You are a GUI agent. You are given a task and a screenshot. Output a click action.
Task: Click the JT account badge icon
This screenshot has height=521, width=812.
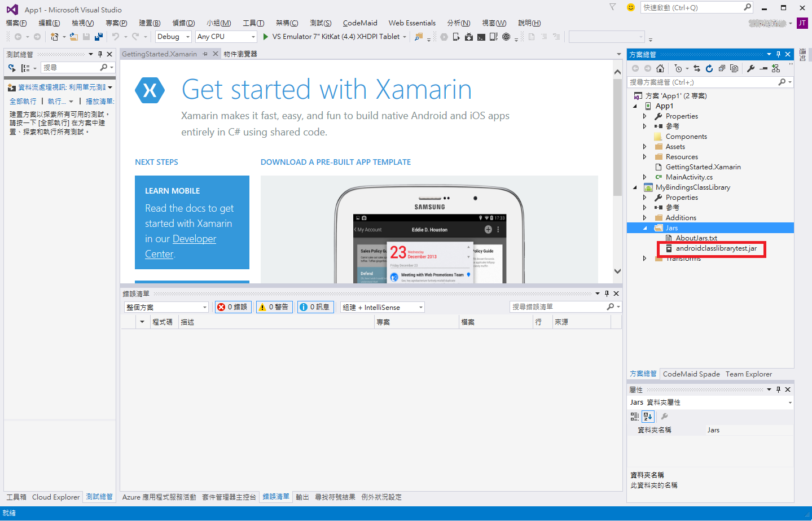pyautogui.click(x=802, y=23)
